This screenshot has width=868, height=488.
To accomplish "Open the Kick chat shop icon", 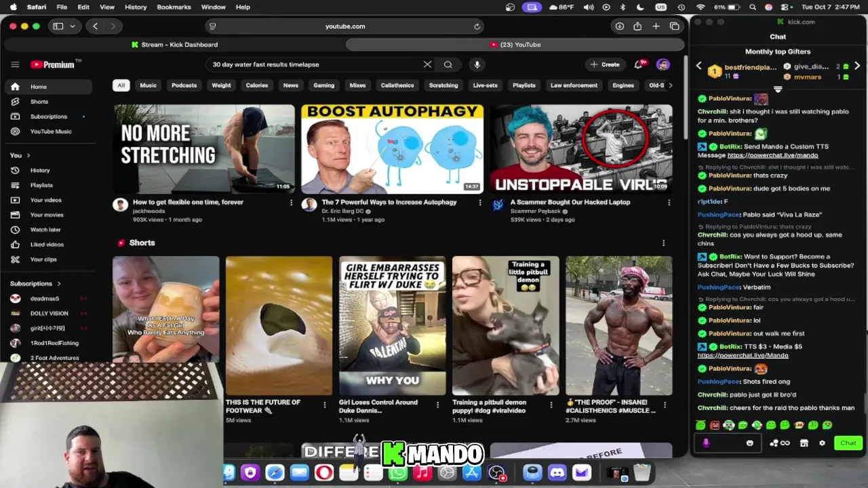I will pyautogui.click(x=804, y=443).
